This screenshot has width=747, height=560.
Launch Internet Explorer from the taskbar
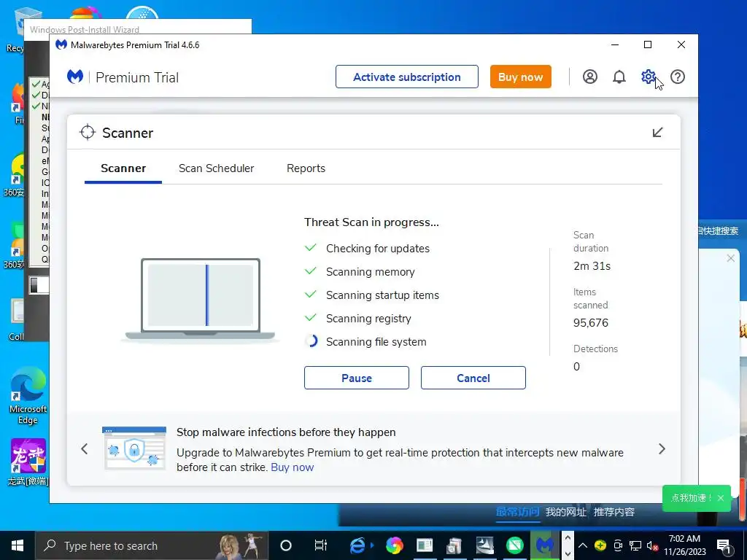pos(357,545)
